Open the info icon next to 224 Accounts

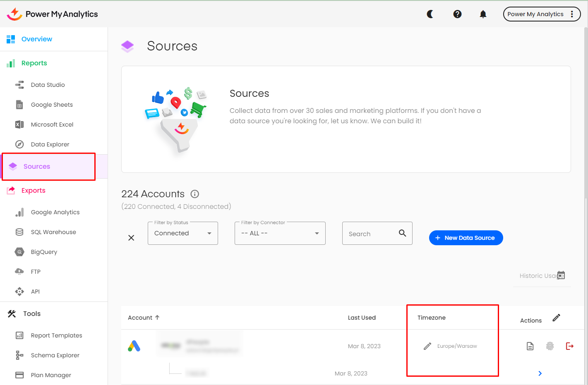(x=194, y=194)
